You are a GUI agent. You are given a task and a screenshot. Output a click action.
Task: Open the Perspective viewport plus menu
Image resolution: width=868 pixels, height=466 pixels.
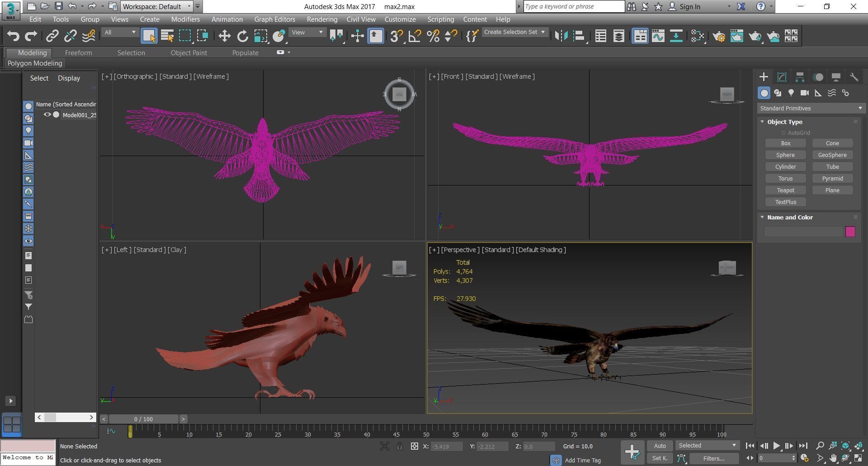434,250
